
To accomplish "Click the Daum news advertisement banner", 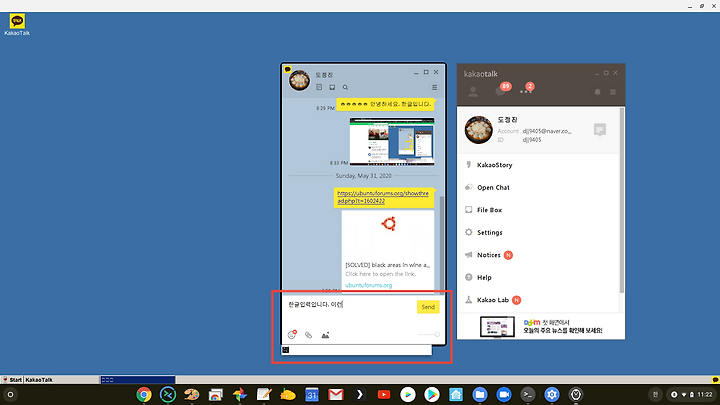I will pos(541,326).
